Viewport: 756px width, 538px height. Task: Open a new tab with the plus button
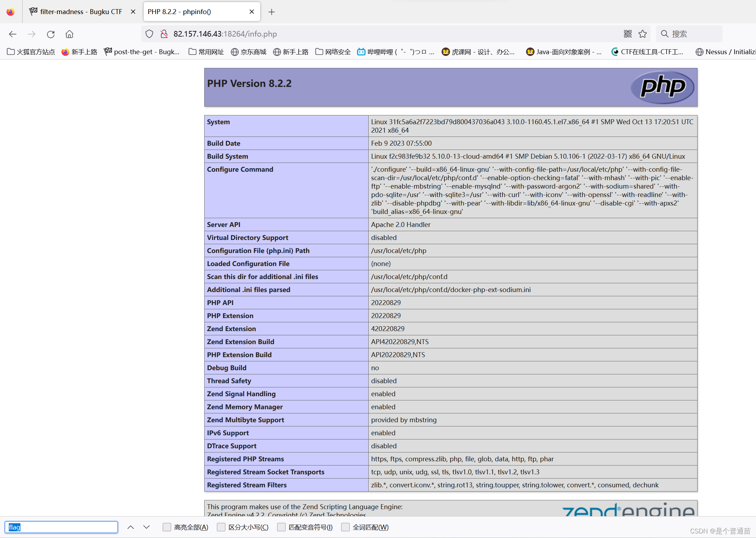click(271, 12)
